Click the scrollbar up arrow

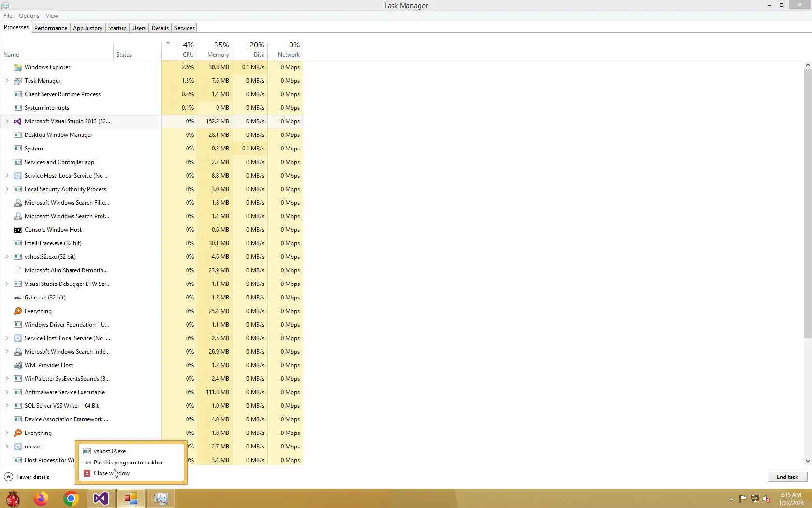click(x=808, y=65)
